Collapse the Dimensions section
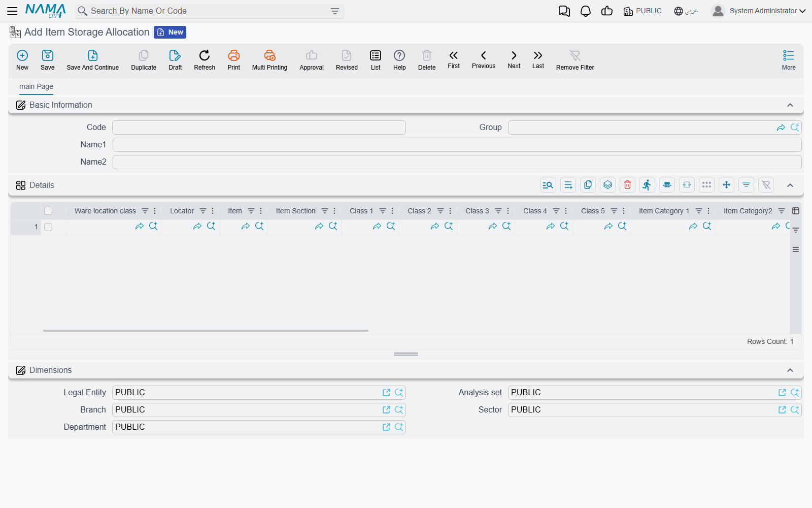Viewport: 812px width, 508px height. tap(790, 370)
